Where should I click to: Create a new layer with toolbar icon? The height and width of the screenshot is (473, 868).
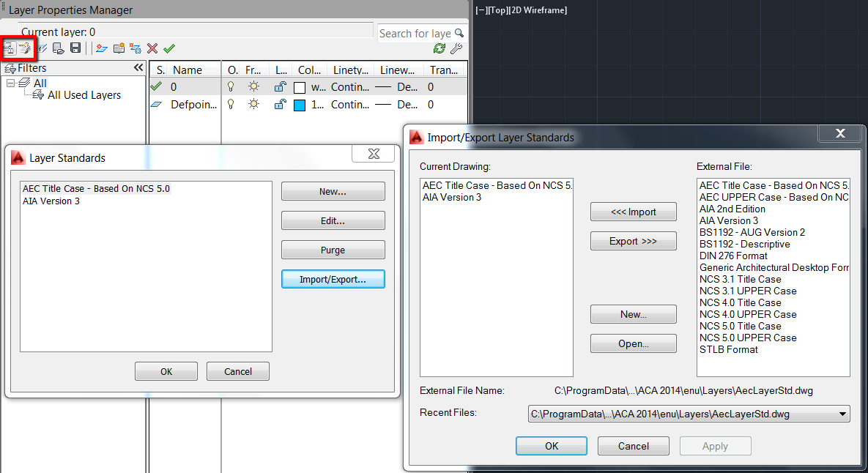click(101, 48)
